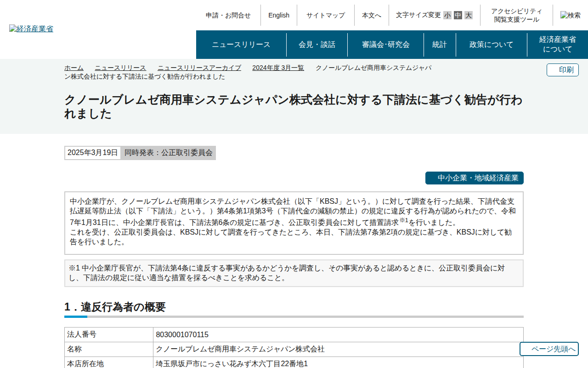588x368 pixels.
Task: Open 政策について menu
Action: coord(492,45)
